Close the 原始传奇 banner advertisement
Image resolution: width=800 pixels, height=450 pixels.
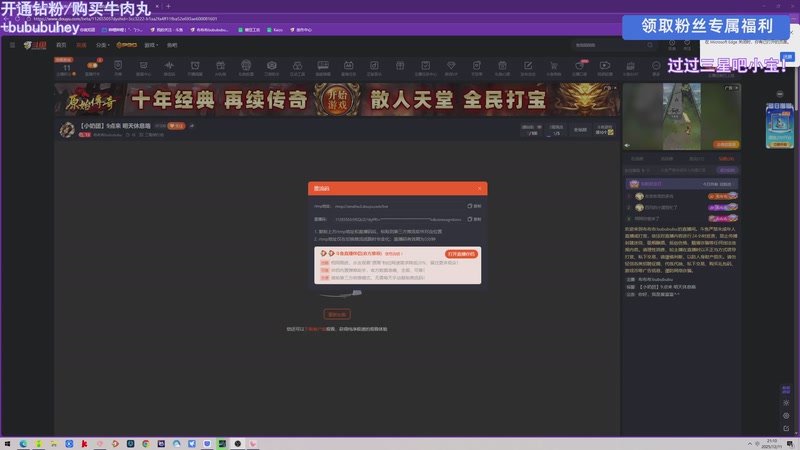pyautogui.click(x=615, y=88)
